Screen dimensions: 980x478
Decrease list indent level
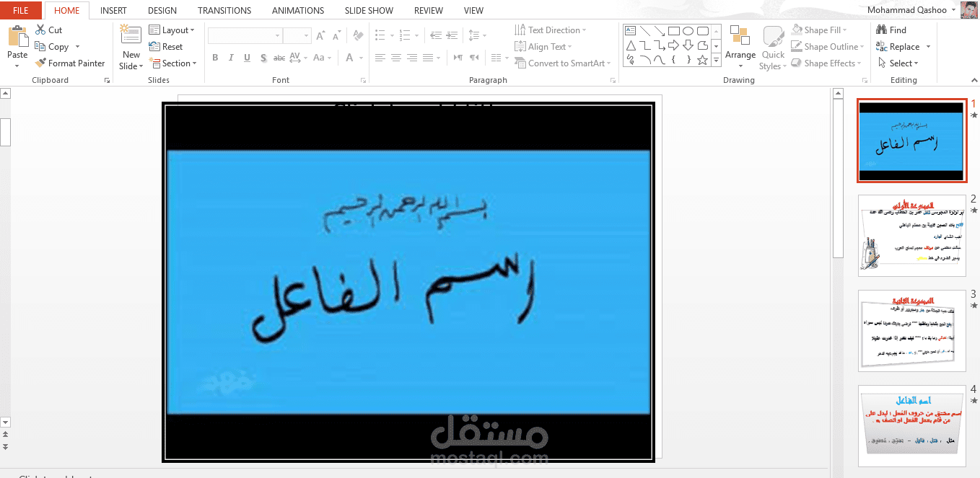435,35
